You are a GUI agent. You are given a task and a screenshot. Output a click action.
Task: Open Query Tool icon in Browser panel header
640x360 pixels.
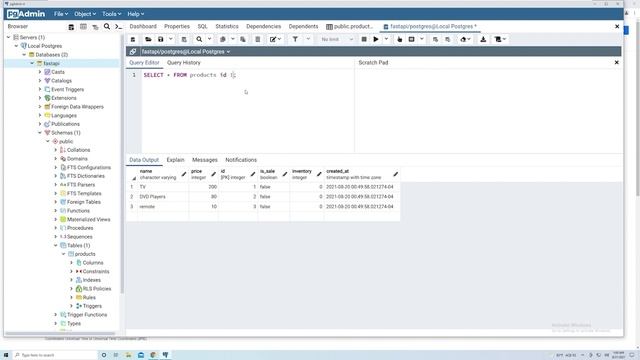click(x=71, y=27)
